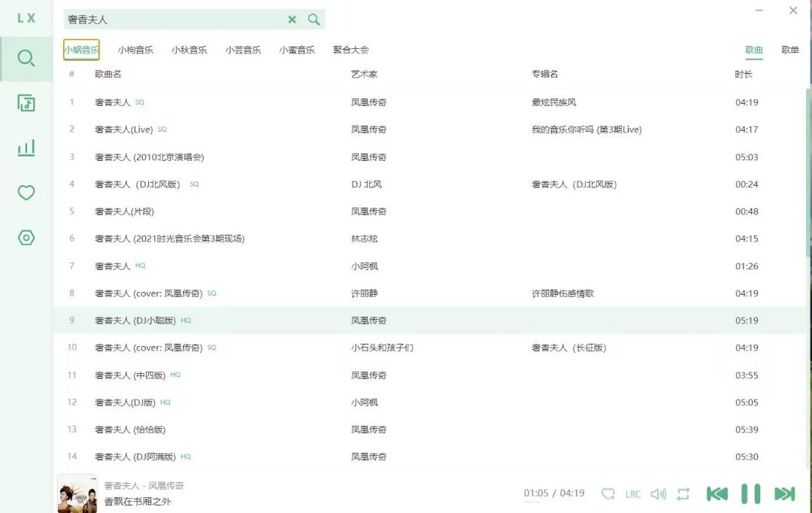Go back to previous track
The width and height of the screenshot is (812, 513).
coord(717,493)
